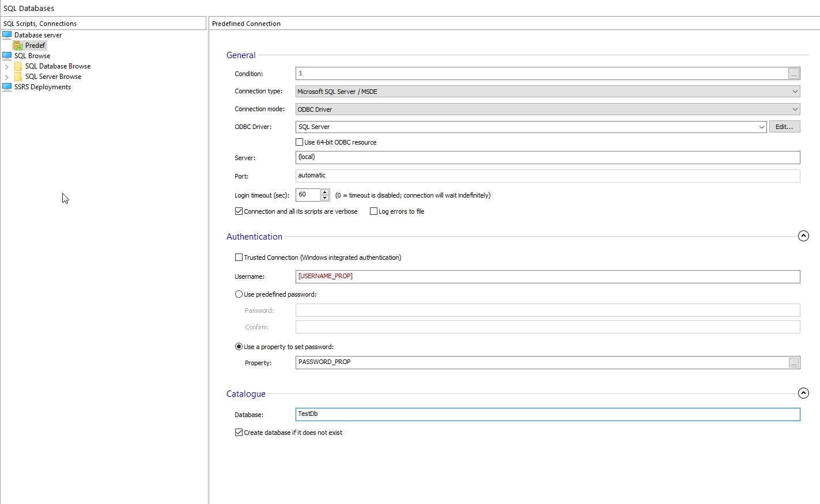Click the Predefined Connection panel header

pyautogui.click(x=514, y=24)
